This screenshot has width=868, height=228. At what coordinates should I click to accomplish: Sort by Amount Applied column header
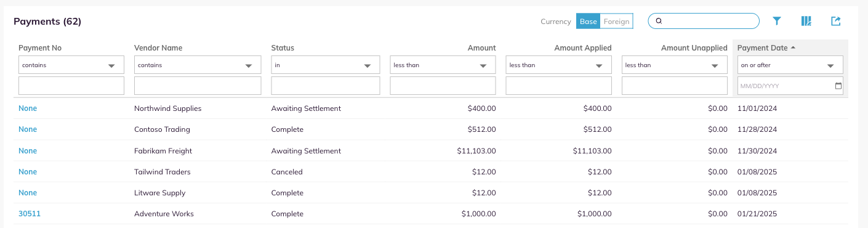point(583,48)
